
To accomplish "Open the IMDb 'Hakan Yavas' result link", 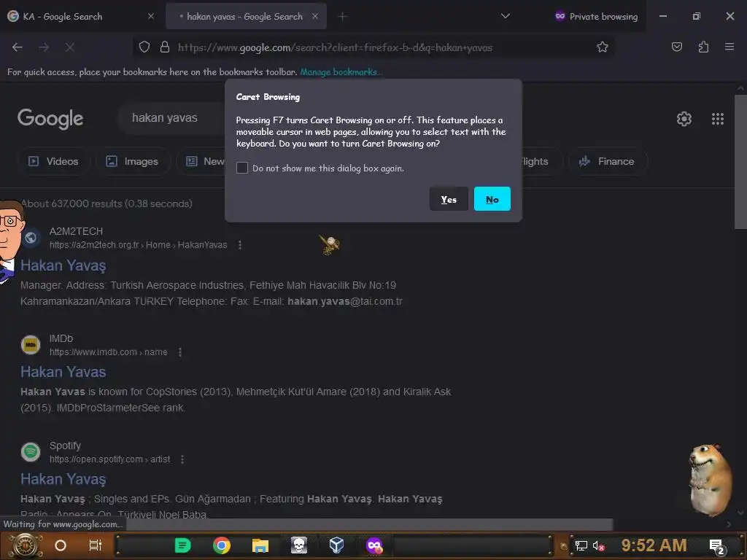I will tap(63, 372).
